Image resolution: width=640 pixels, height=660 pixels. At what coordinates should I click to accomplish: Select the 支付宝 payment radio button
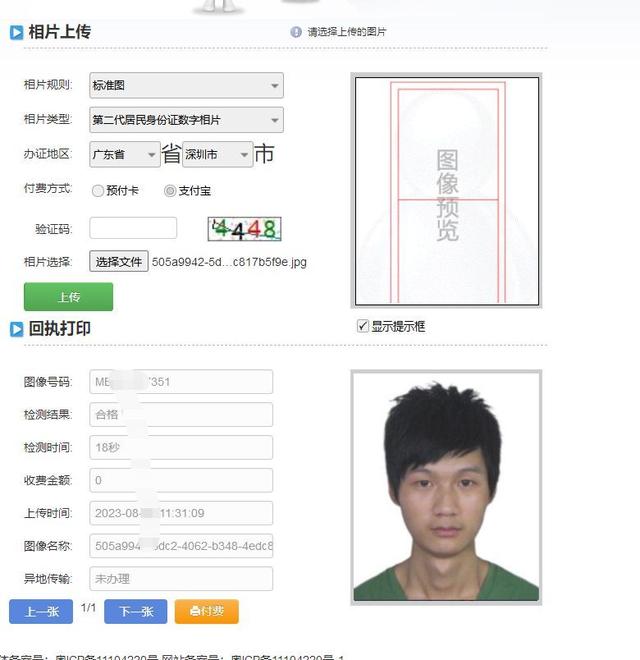tap(170, 191)
